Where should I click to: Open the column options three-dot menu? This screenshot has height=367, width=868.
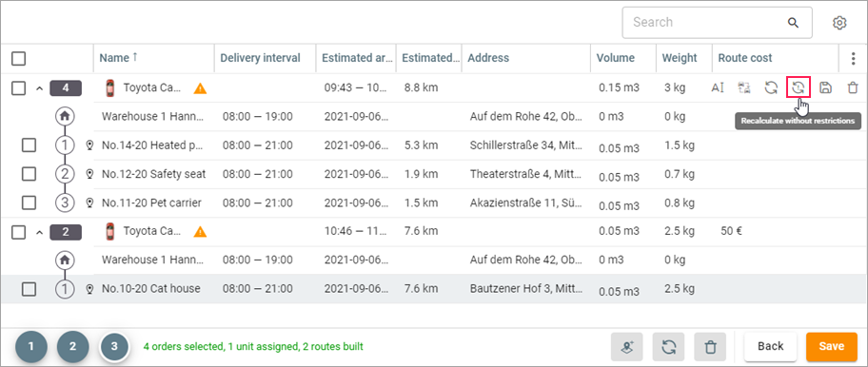click(x=853, y=58)
